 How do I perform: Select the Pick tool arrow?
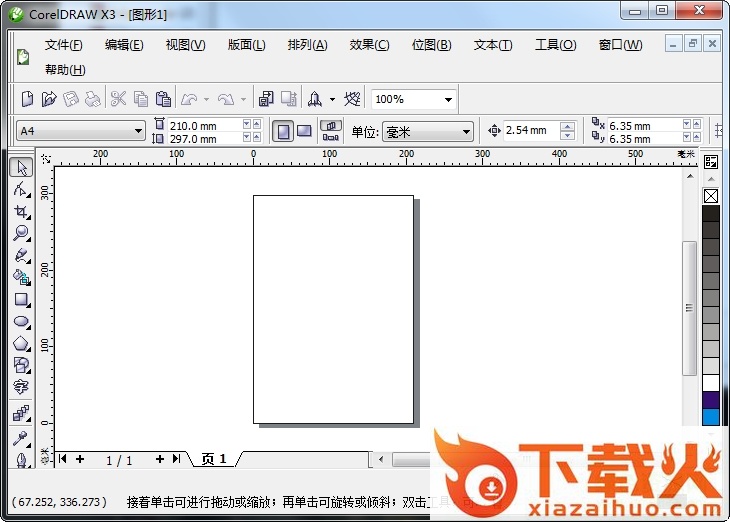(x=21, y=168)
